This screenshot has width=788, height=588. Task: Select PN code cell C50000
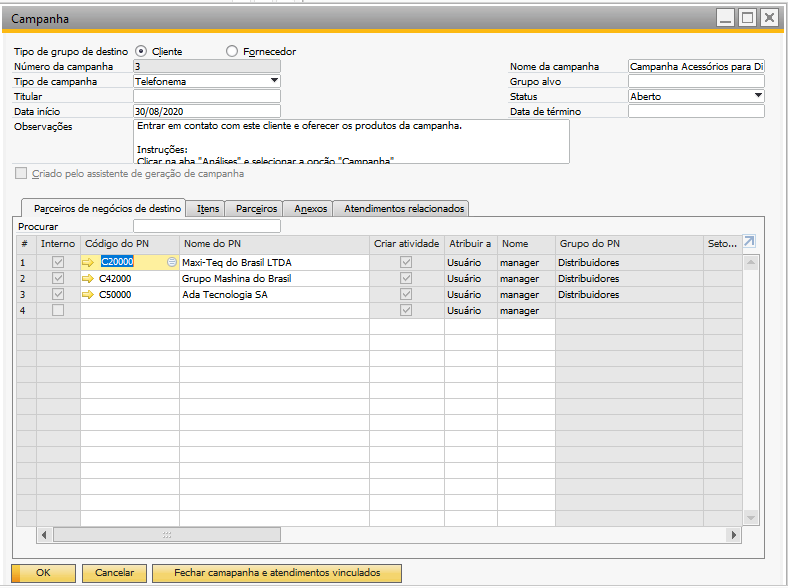(130, 295)
